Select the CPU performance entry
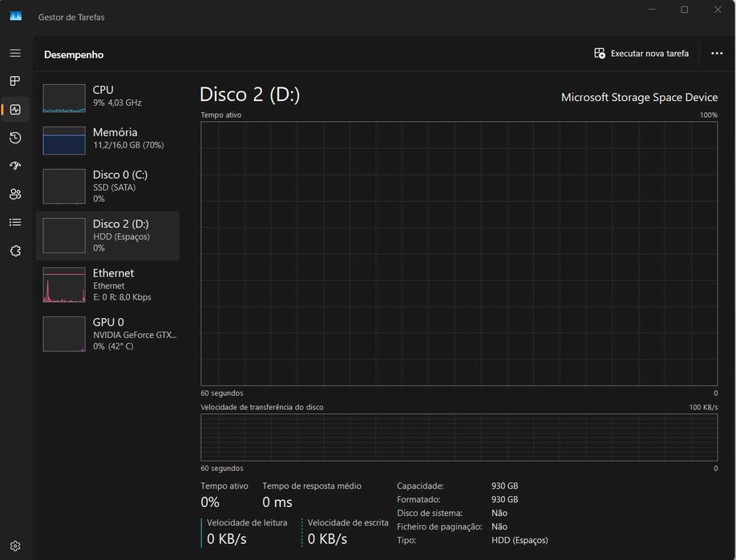 coord(107,97)
